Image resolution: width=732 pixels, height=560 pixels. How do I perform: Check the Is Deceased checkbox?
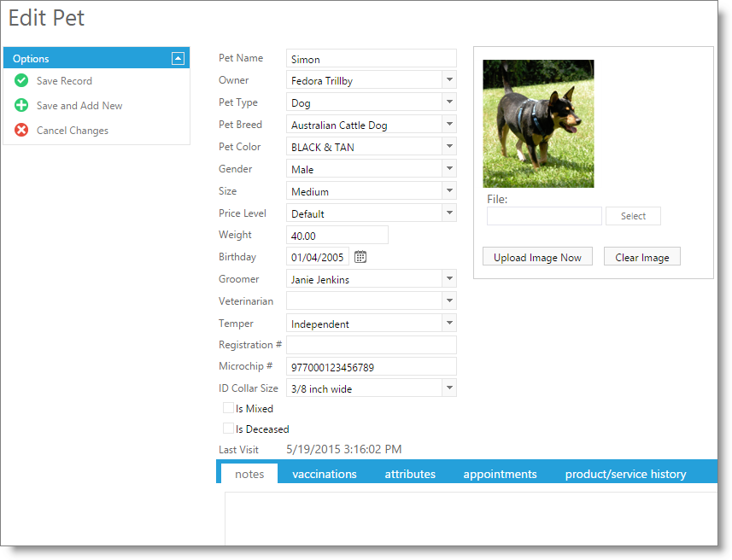pyautogui.click(x=228, y=428)
